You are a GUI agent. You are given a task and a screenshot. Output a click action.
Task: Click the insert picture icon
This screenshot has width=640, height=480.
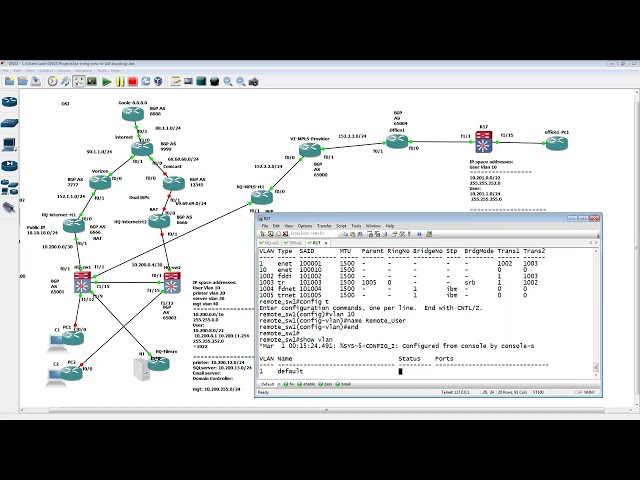pyautogui.click(x=188, y=82)
